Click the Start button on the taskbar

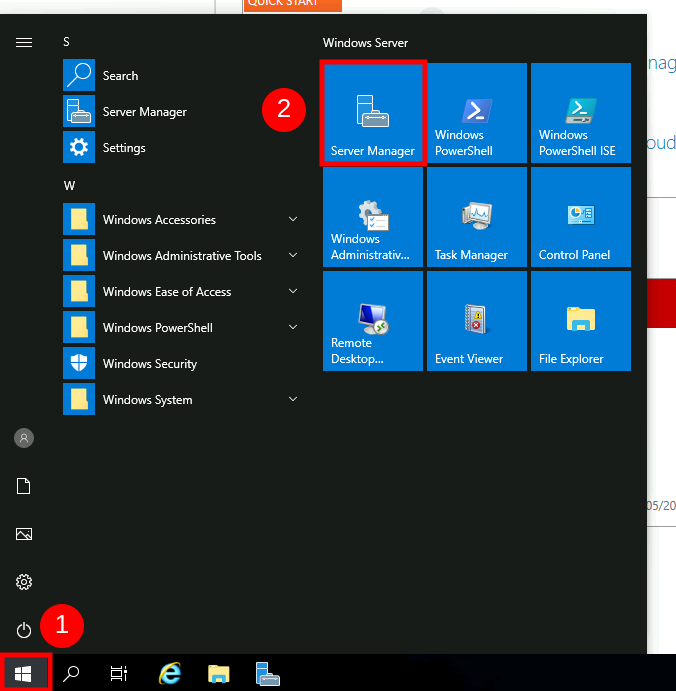pos(25,673)
